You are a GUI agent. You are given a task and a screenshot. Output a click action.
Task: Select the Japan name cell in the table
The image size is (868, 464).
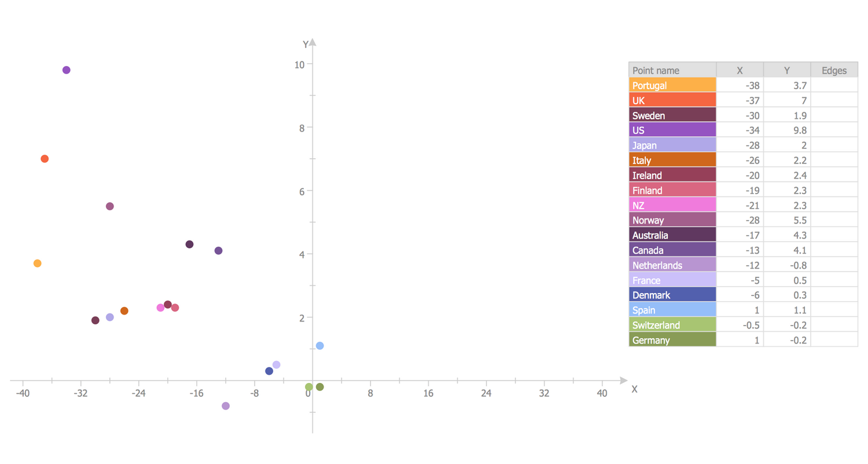coord(672,145)
